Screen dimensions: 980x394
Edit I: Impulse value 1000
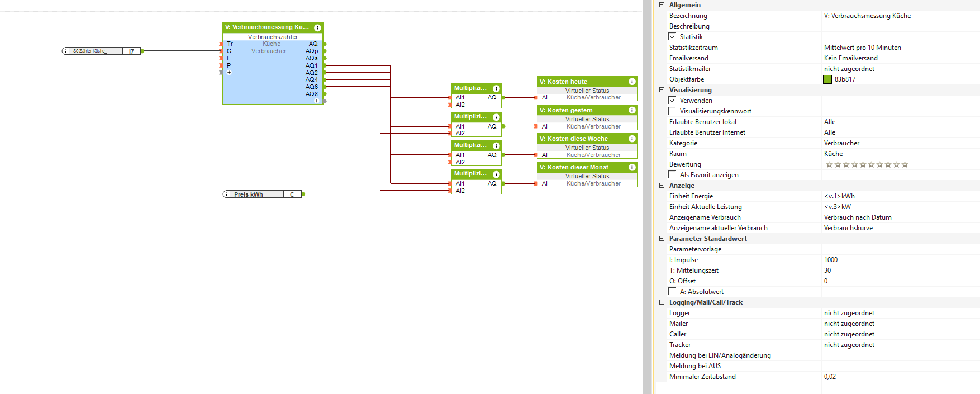click(x=901, y=260)
